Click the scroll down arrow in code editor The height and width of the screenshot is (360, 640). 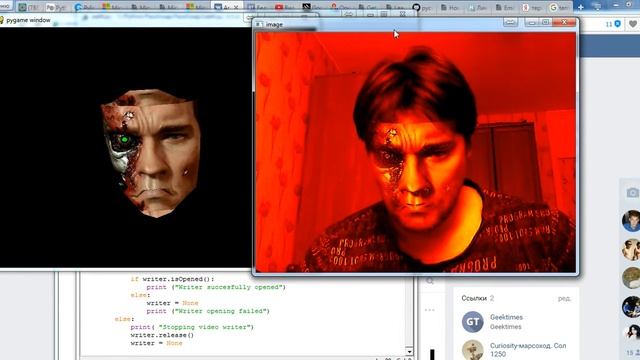409,351
